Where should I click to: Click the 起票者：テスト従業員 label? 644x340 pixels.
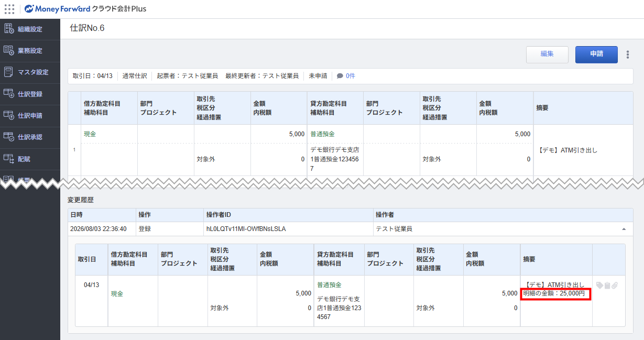pos(187,76)
